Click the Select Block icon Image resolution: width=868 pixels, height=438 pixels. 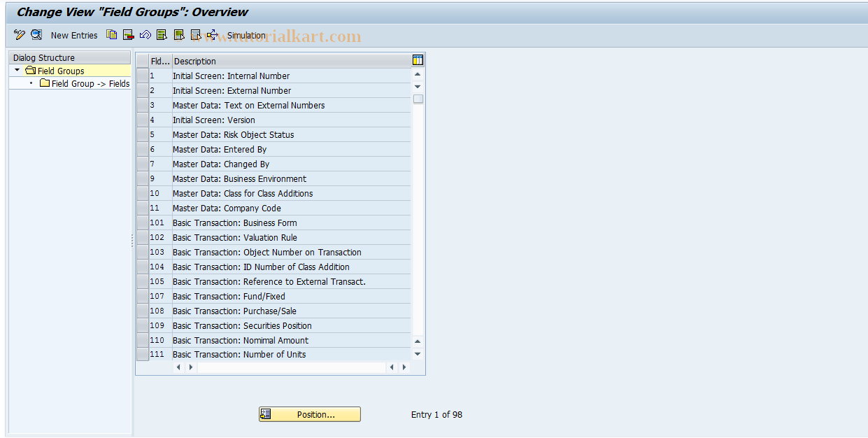coord(179,35)
